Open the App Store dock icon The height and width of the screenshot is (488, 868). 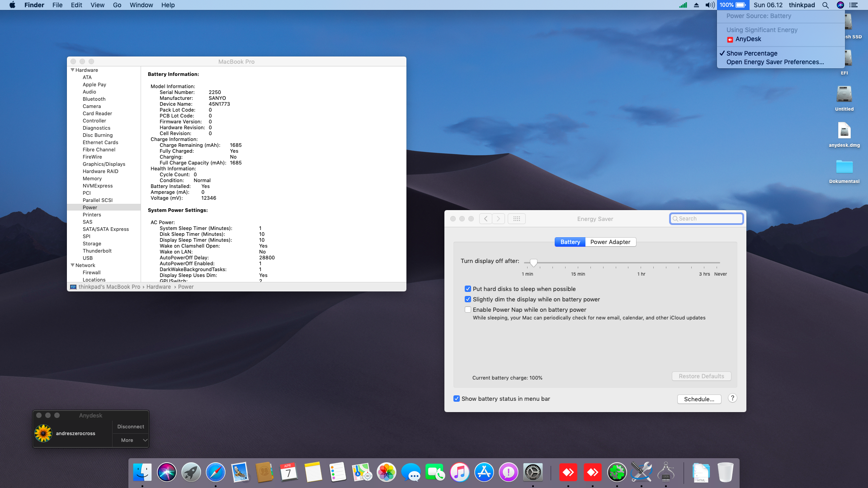pos(484,473)
